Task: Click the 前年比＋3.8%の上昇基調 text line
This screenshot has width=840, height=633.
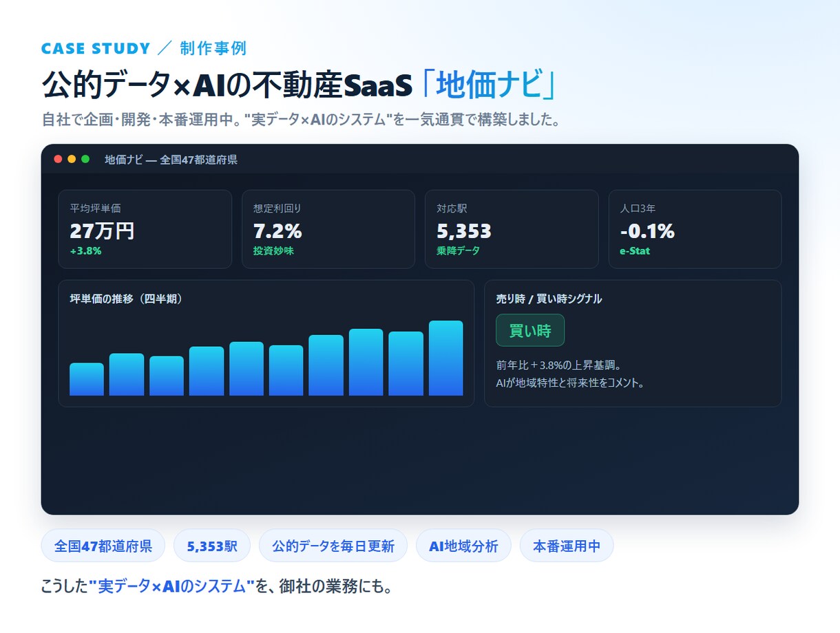Action: (x=559, y=365)
